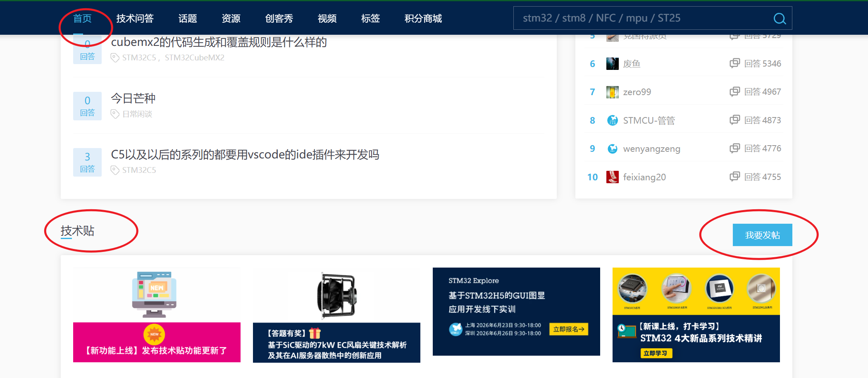The height and width of the screenshot is (378, 868).
Task: Click the tag icon under the vscode question
Action: pos(115,170)
